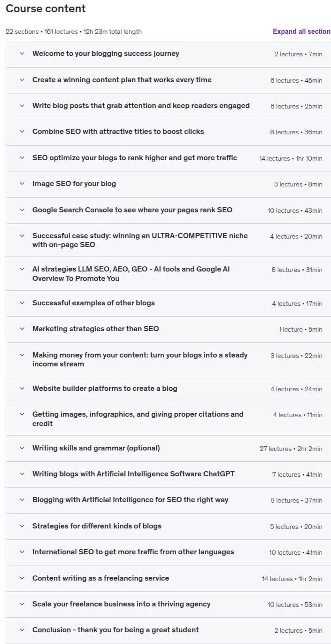The width and height of the screenshot is (331, 644).
Task: Open 'Combine SEO with attractive titles' section
Action: (168, 132)
